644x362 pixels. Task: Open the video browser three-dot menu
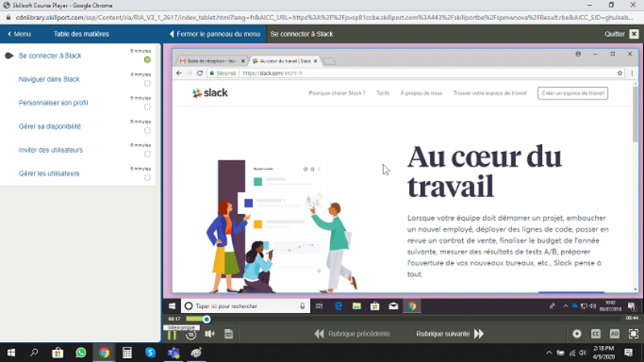[632, 73]
